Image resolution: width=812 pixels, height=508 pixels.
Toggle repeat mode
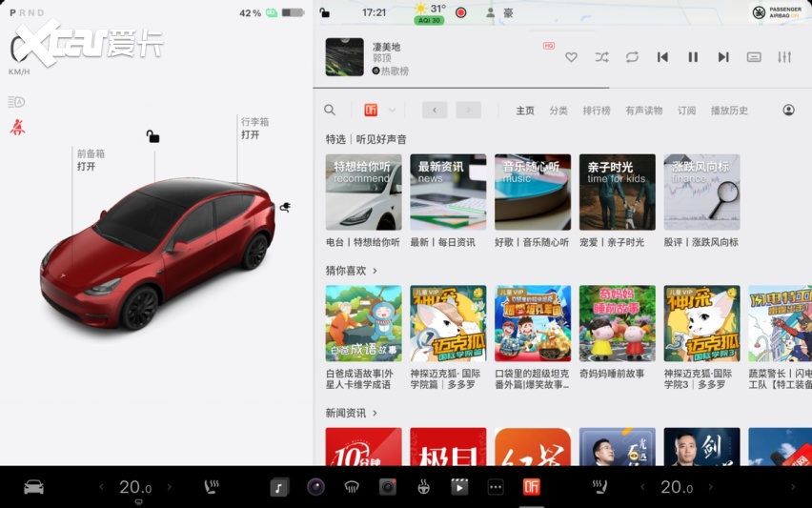click(632, 57)
